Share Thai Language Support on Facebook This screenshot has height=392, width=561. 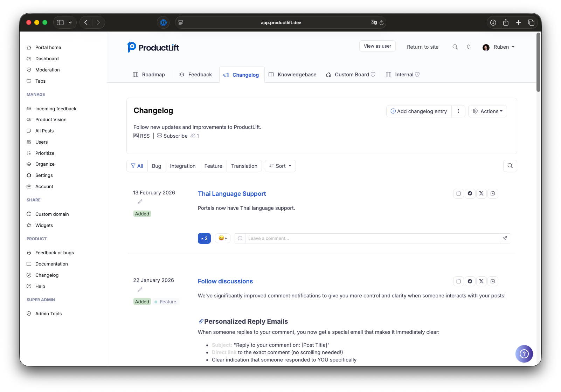coord(470,193)
